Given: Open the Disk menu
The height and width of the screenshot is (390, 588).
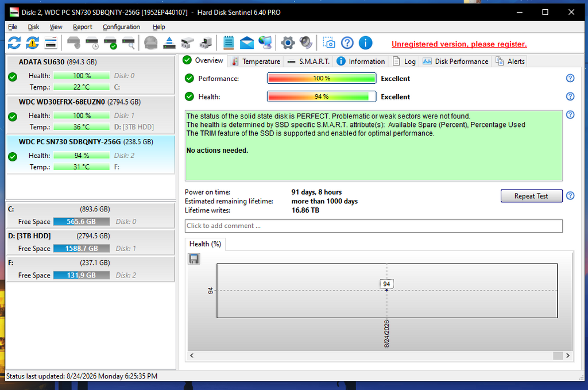Looking at the screenshot, I should (33, 27).
